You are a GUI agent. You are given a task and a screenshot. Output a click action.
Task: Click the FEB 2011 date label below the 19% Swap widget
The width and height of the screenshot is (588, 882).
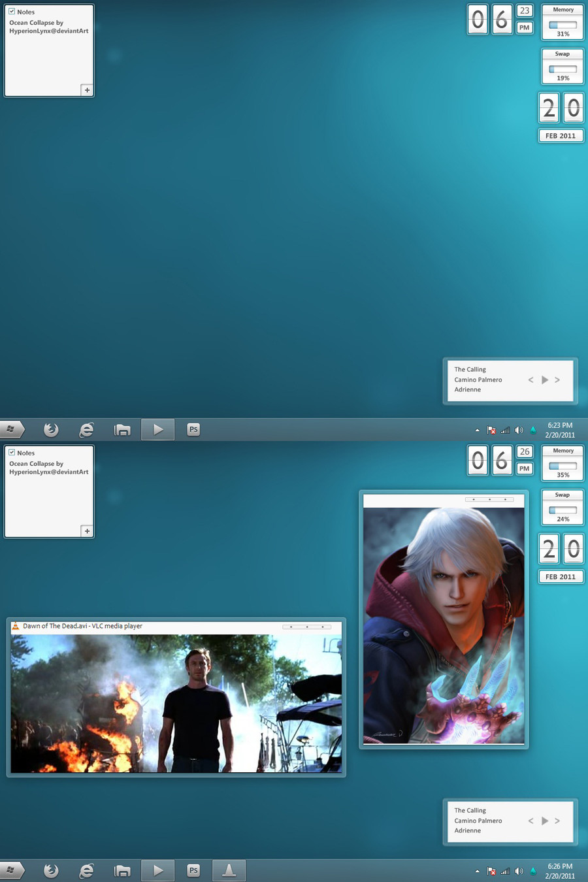(x=561, y=136)
